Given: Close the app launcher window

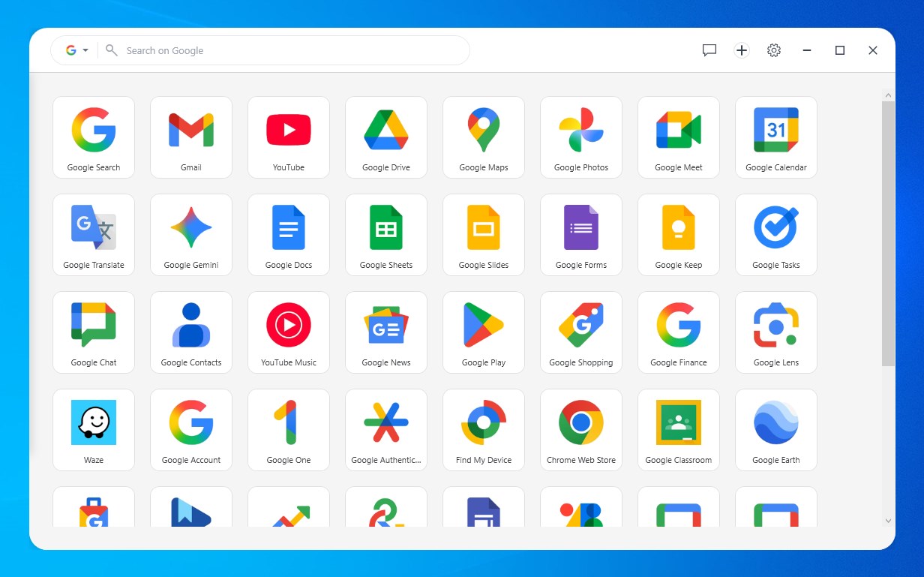Looking at the screenshot, I should [873, 50].
